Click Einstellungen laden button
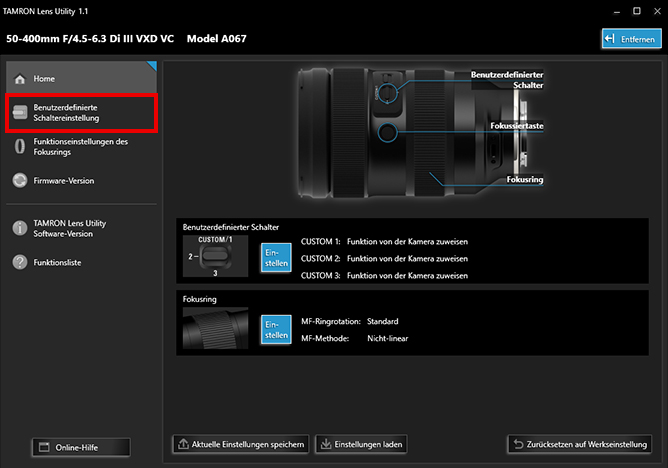Viewport: 668px width, 468px height. (361, 444)
